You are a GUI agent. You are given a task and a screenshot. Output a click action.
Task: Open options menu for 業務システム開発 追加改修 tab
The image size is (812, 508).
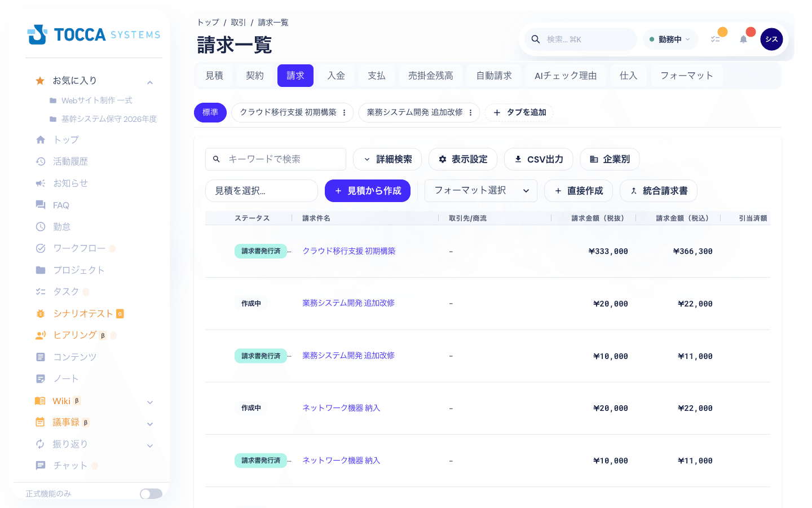click(470, 113)
